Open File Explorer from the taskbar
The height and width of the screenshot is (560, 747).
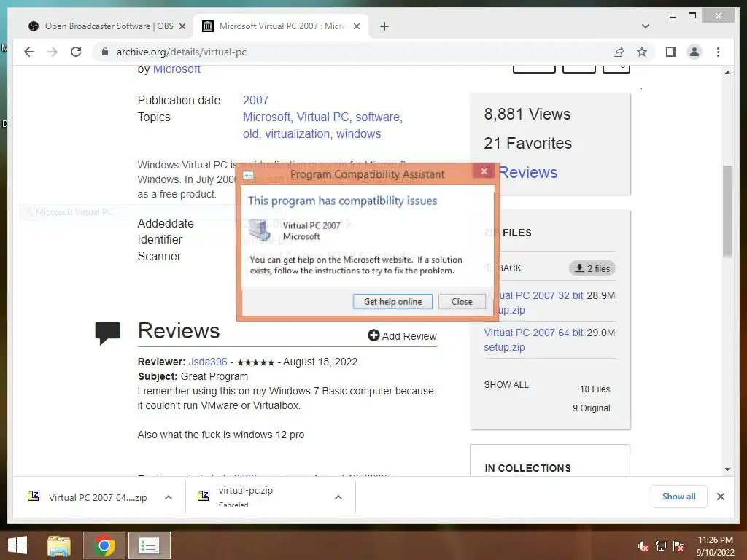tap(59, 545)
